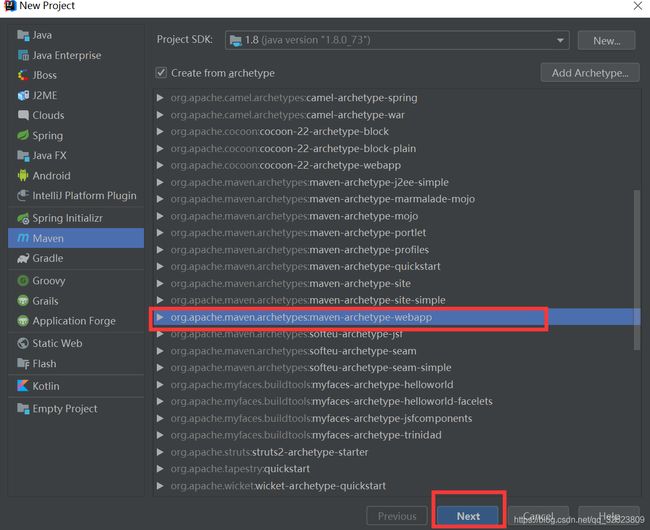This screenshot has height=530, width=650.
Task: Pick the J2ME cube icon
Action: (x=23, y=95)
